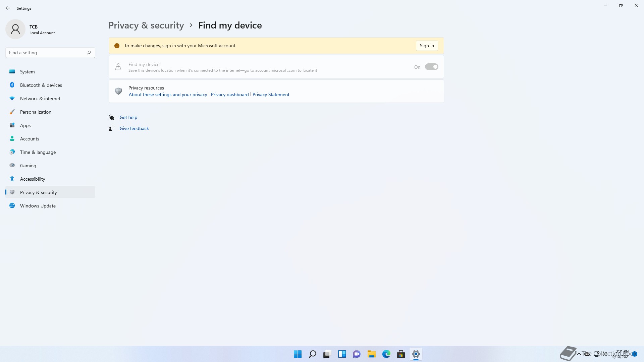Open taskbar Search
644x362 pixels.
pos(312,354)
